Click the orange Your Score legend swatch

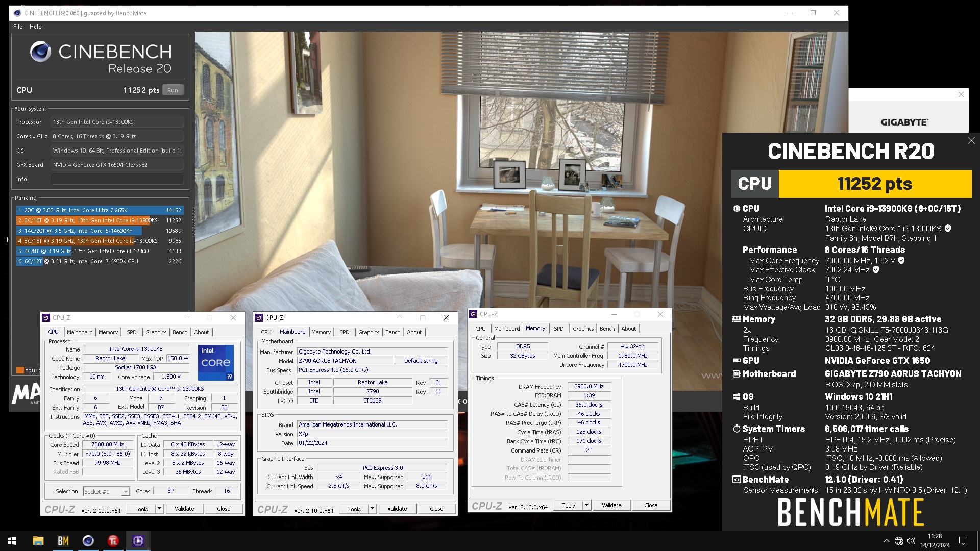coord(20,370)
